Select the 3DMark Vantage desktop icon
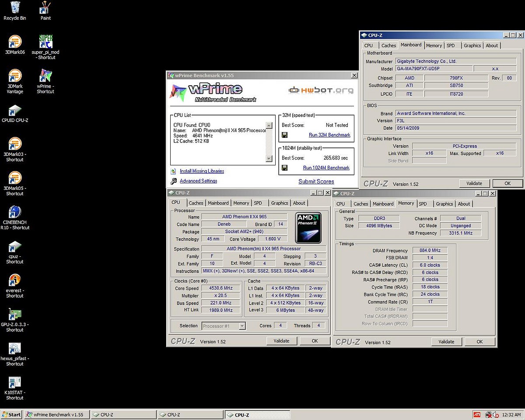The image size is (525, 420). 15,76
